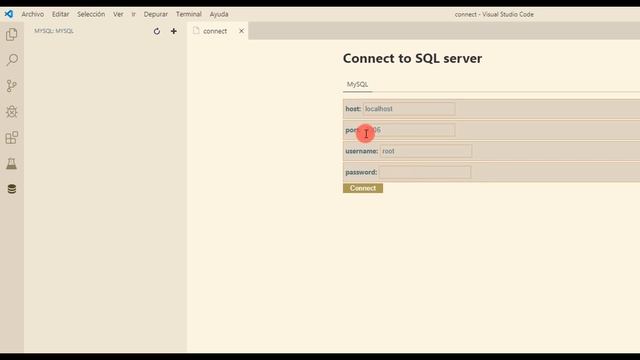Focus the password input field
The image size is (640, 360).
425,172
